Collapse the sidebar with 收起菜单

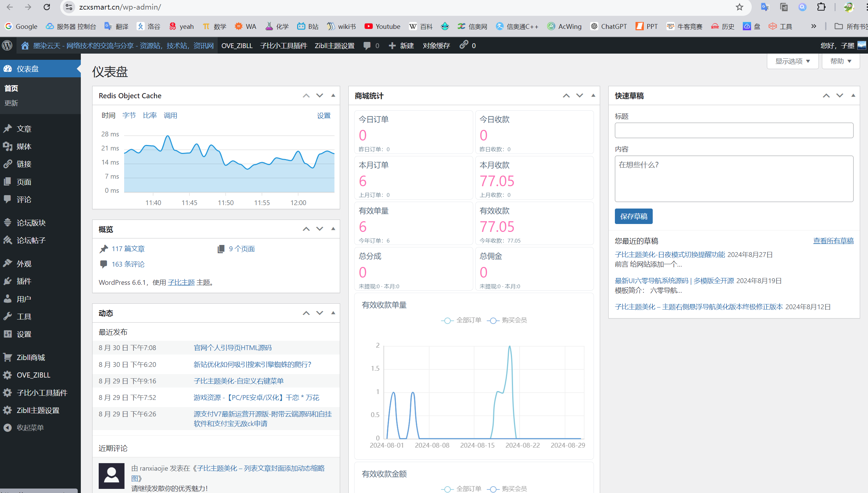coord(40,427)
